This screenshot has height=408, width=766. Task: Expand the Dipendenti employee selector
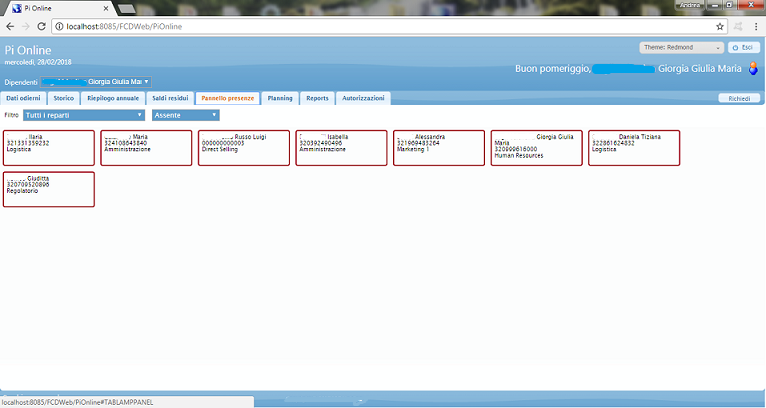tap(96, 82)
